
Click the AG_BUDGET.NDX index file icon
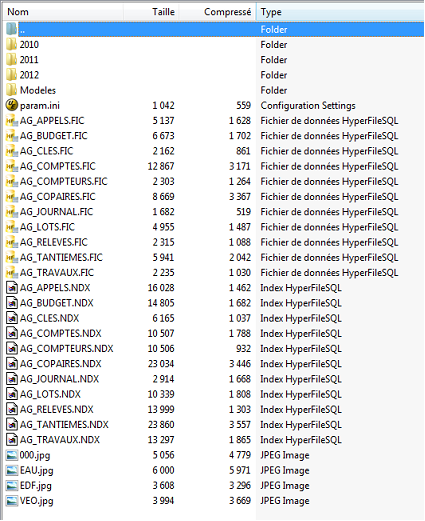coord(12,303)
